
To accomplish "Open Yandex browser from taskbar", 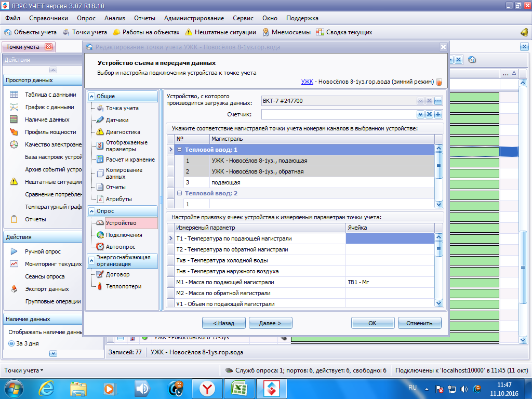I will (207, 389).
